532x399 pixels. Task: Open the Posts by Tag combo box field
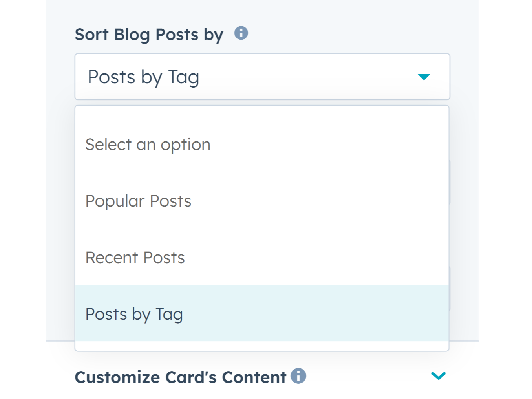262,77
